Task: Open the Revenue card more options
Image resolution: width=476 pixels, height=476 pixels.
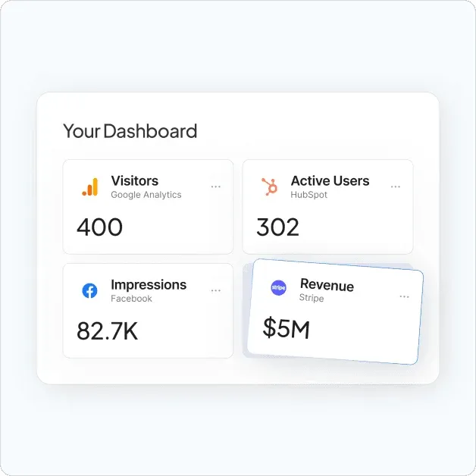Action: click(404, 296)
